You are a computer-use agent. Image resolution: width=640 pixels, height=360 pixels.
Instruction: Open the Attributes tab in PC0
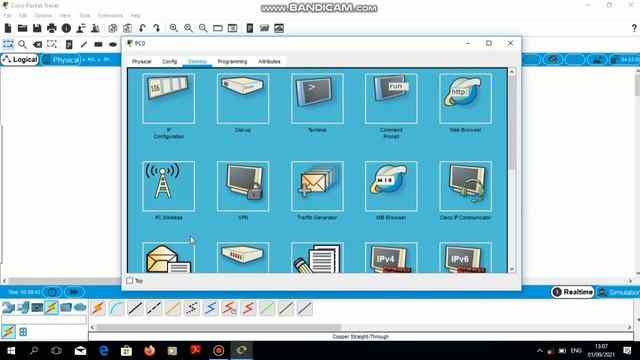(269, 61)
